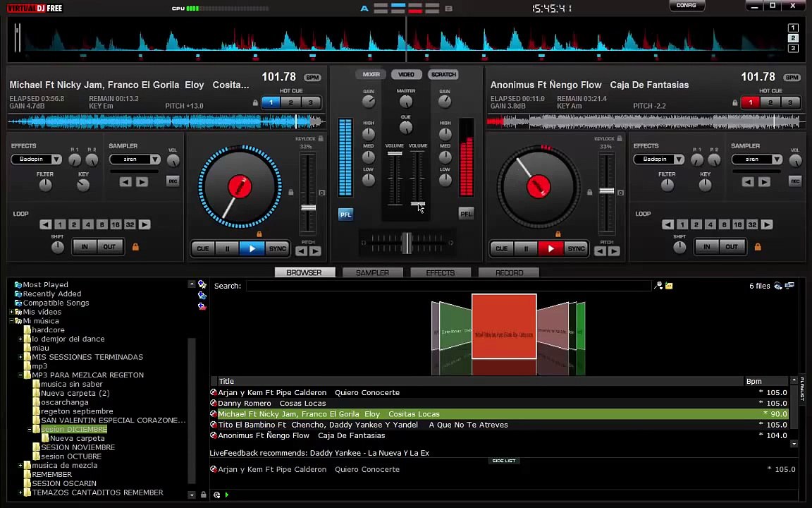
Task: Halve left deck loop length arrow
Action: click(x=46, y=224)
